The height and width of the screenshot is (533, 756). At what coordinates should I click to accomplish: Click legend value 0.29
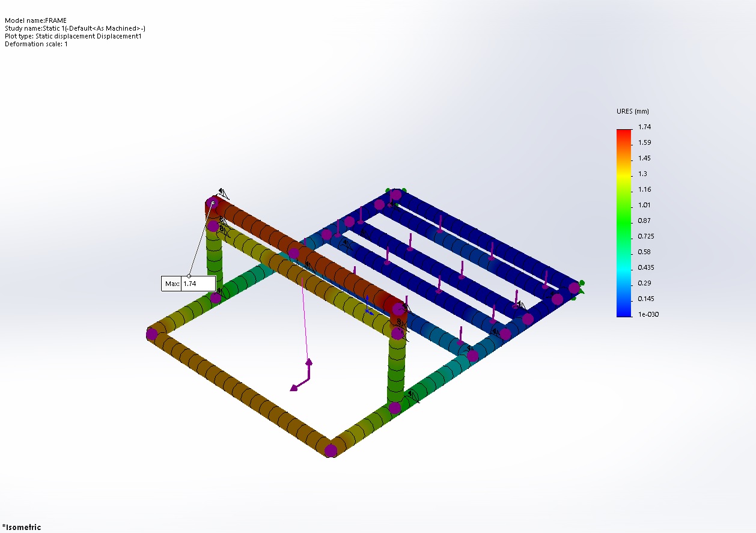pos(644,283)
